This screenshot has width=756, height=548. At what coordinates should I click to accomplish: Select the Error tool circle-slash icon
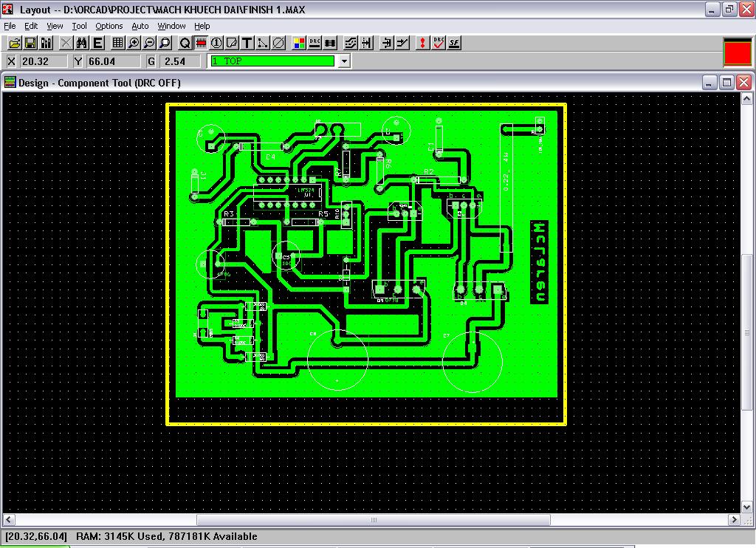pos(278,44)
